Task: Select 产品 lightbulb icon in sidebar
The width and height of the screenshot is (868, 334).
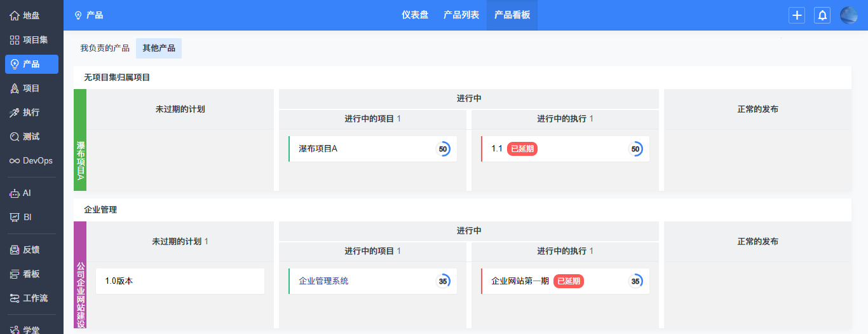Action: click(x=15, y=64)
